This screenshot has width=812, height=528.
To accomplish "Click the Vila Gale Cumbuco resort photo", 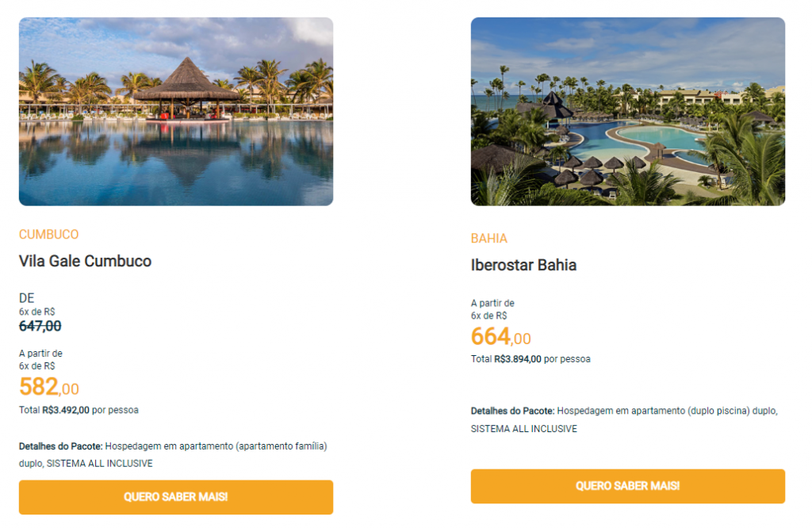I will tap(175, 112).
